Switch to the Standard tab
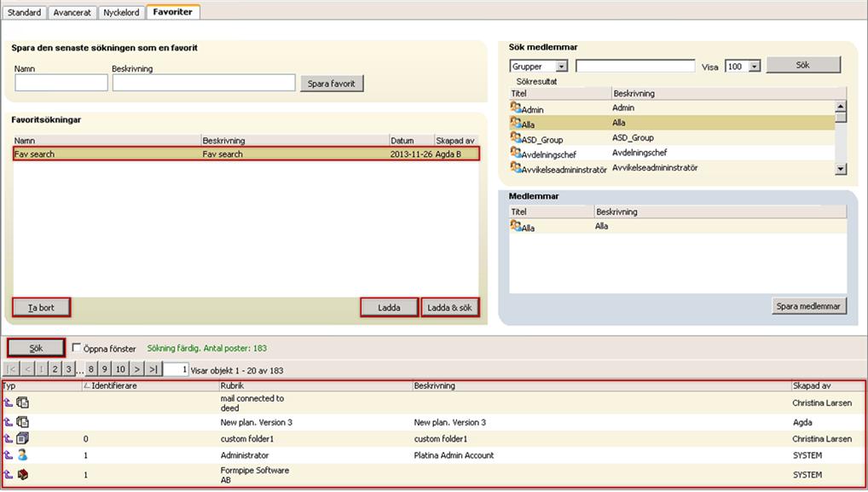 tap(25, 12)
